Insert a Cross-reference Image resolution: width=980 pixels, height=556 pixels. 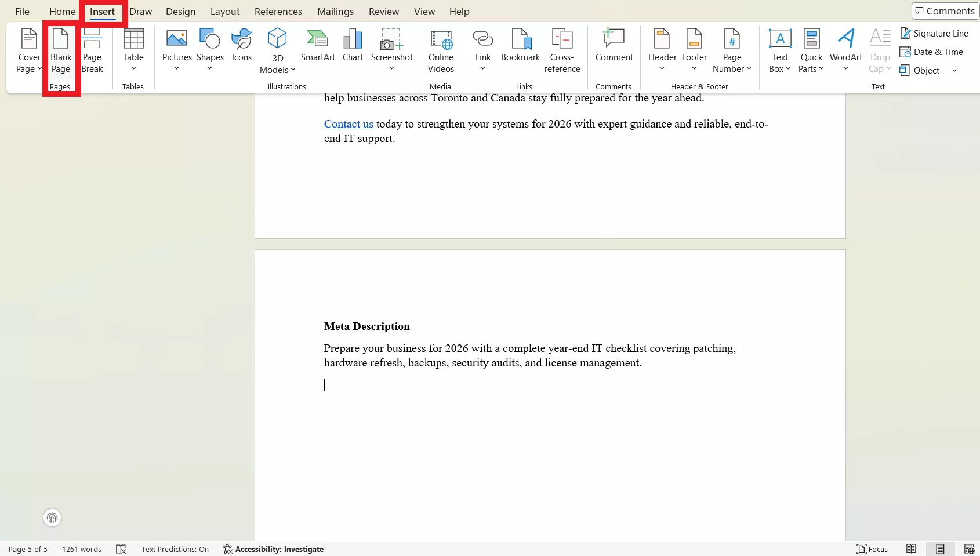(x=562, y=51)
